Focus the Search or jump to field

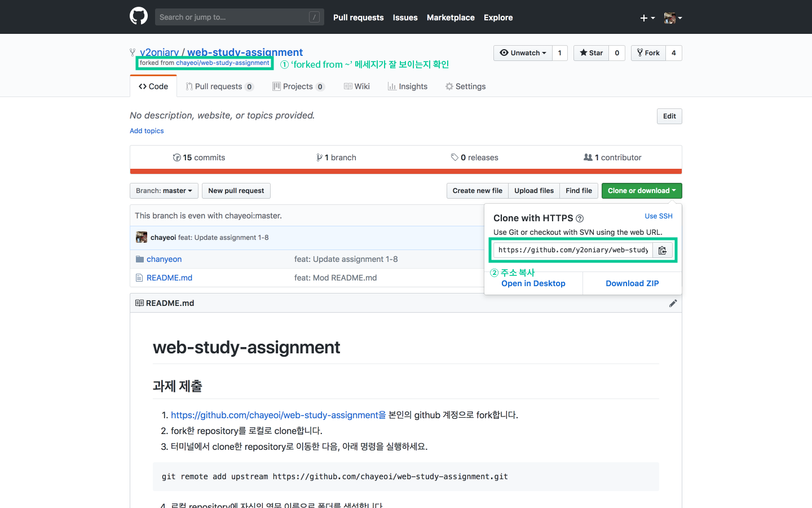240,17
